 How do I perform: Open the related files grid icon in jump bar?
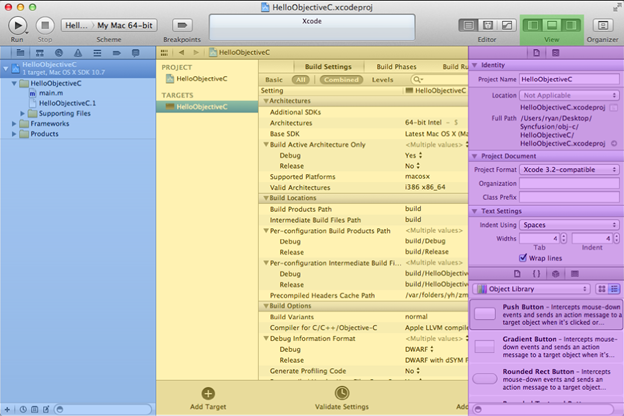pyautogui.click(x=164, y=53)
